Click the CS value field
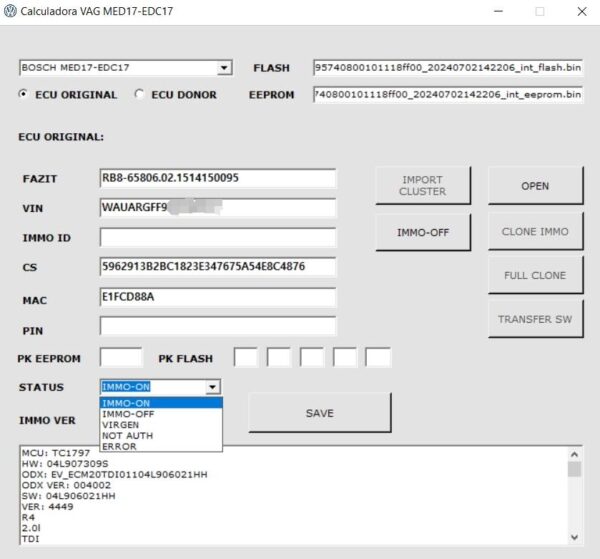This screenshot has width=600, height=559. [x=218, y=267]
